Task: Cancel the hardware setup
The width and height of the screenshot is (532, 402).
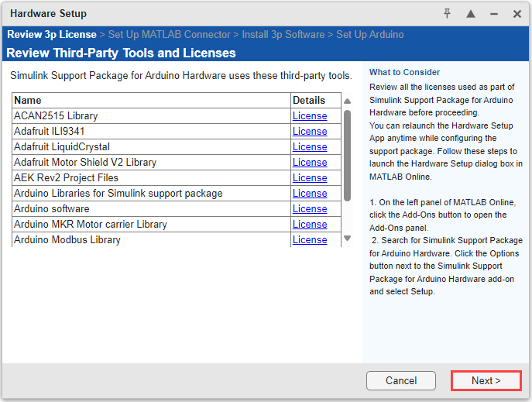Action: (401, 380)
